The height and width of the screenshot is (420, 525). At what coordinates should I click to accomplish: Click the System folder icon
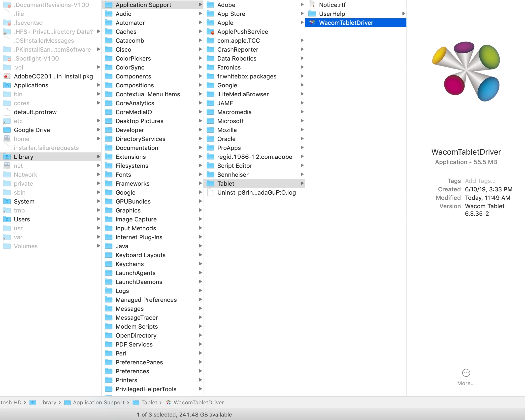point(7,201)
